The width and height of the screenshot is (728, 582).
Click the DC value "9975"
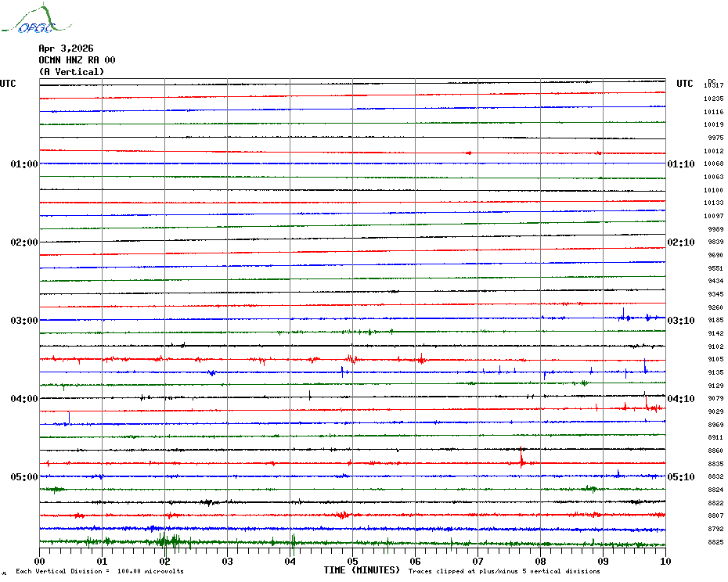pyautogui.click(x=715, y=138)
